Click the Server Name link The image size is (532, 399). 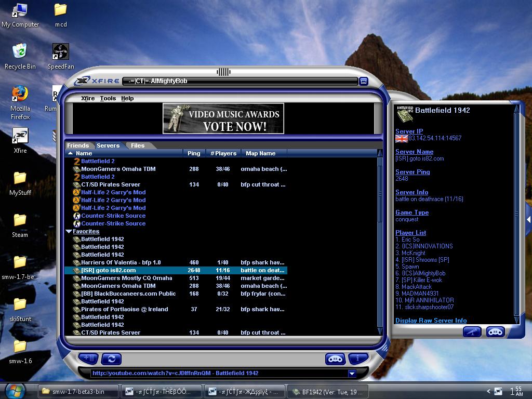click(x=414, y=152)
